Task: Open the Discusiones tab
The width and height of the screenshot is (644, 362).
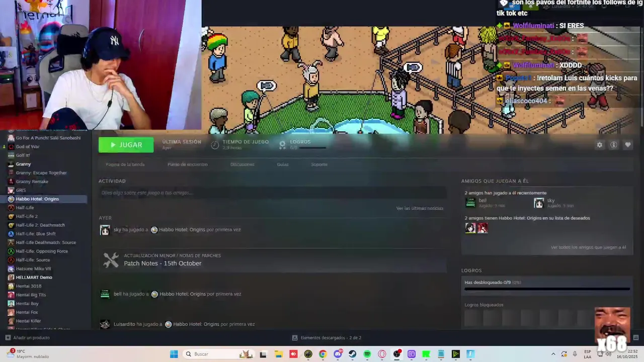Action: tap(242, 164)
